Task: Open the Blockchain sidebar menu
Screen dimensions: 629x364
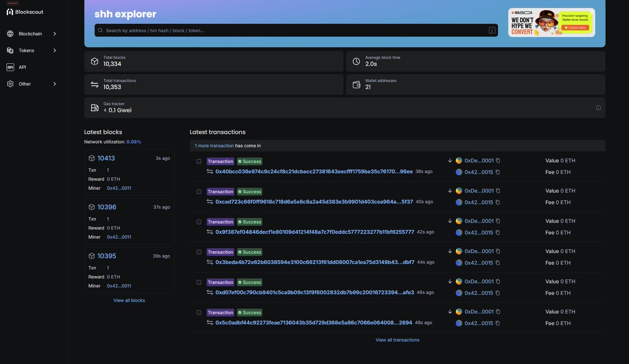Action: coord(32,34)
